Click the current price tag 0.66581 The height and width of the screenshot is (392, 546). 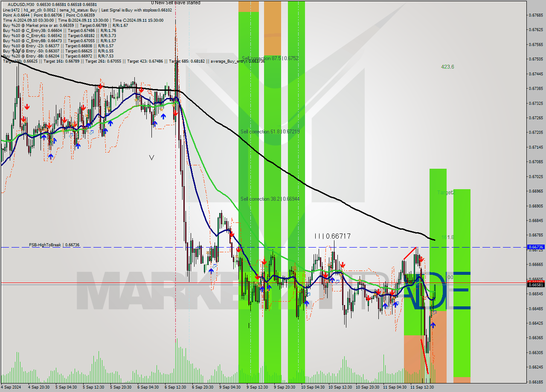click(x=536, y=285)
